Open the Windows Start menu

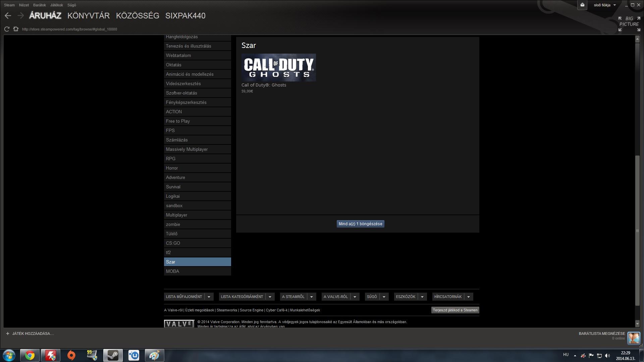(9, 355)
